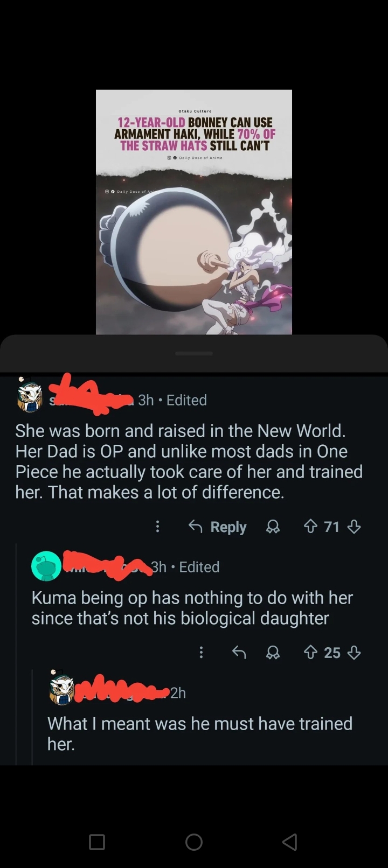Screen dimensions: 388x868
Task: Tap Android home circle button
Action: point(194,842)
